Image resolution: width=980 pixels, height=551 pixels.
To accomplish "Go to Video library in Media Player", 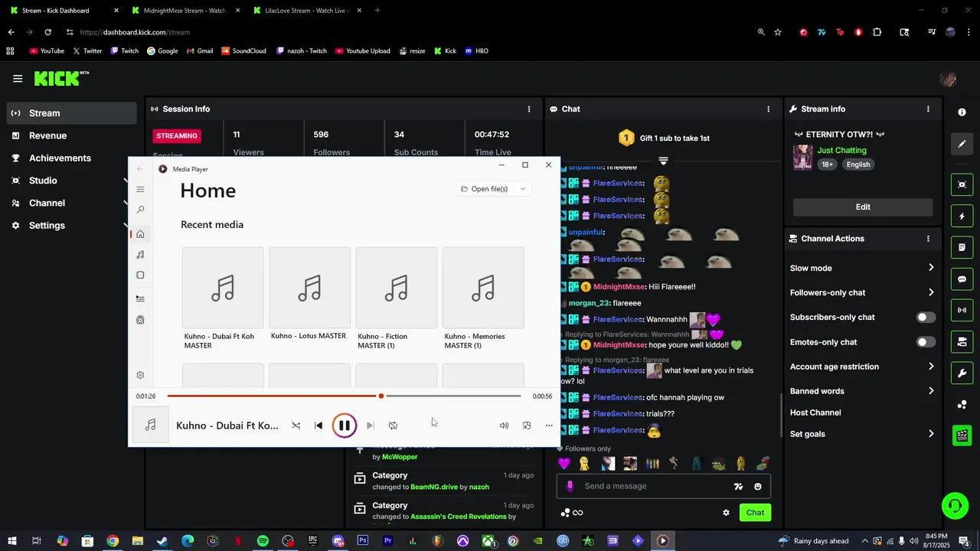I will click(x=140, y=275).
